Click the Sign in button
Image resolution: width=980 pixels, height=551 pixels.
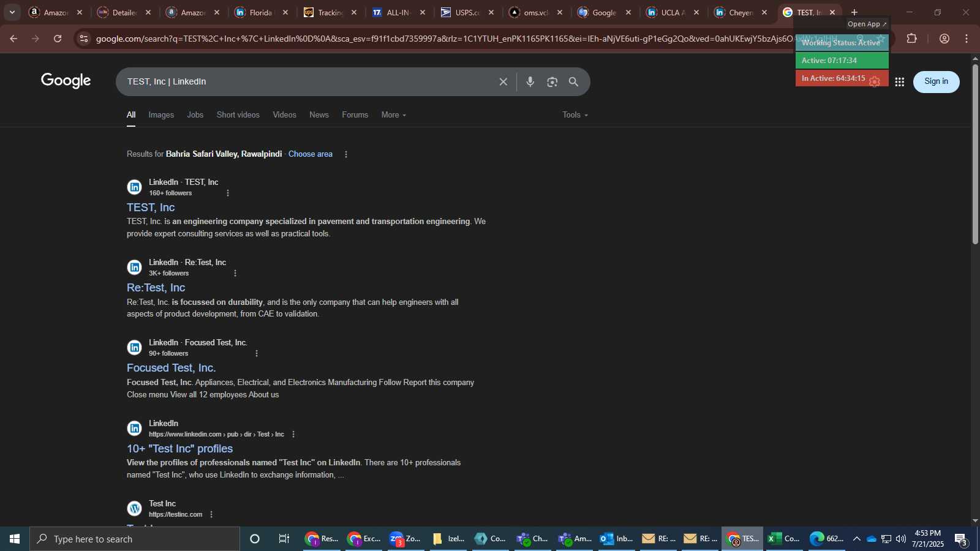click(936, 81)
